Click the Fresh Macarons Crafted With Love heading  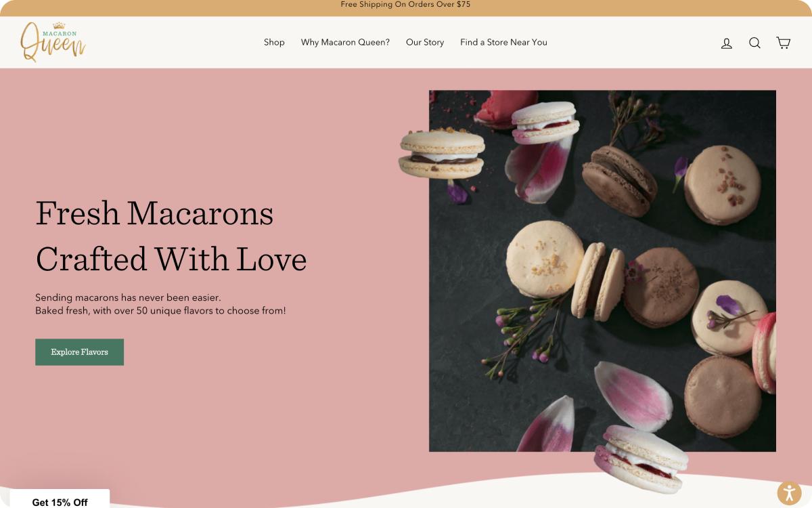click(x=171, y=236)
